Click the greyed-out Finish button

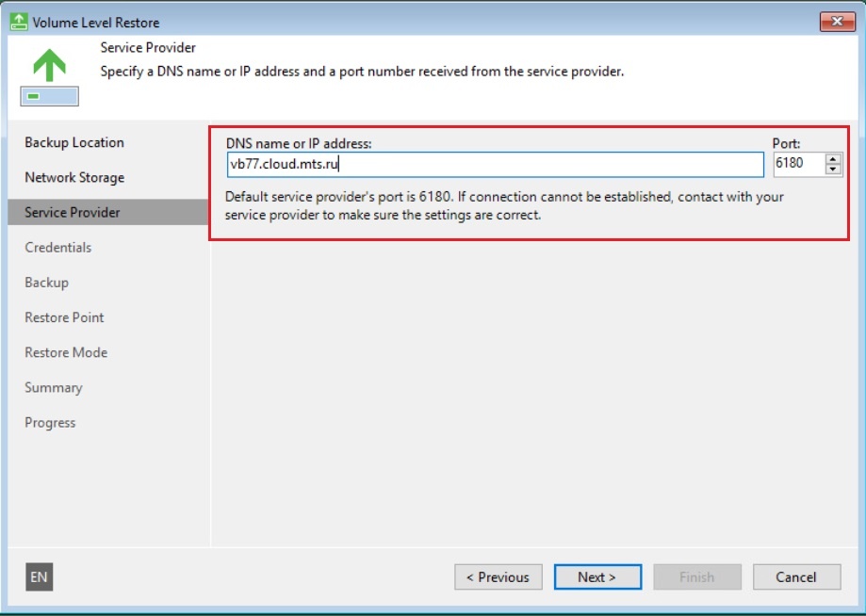pyautogui.click(x=696, y=577)
